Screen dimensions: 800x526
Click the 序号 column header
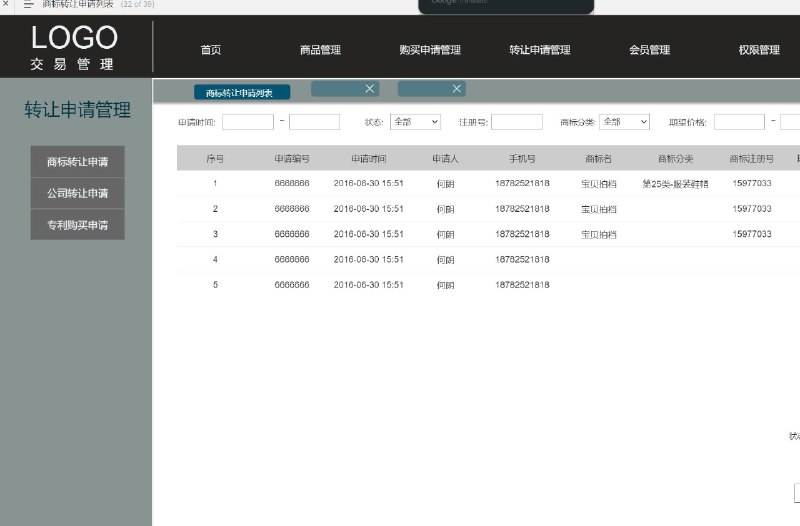pos(215,159)
